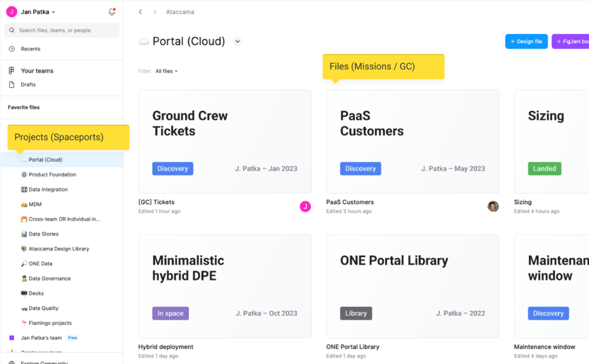
Task: Click the Drafts file icon
Action: tap(12, 85)
